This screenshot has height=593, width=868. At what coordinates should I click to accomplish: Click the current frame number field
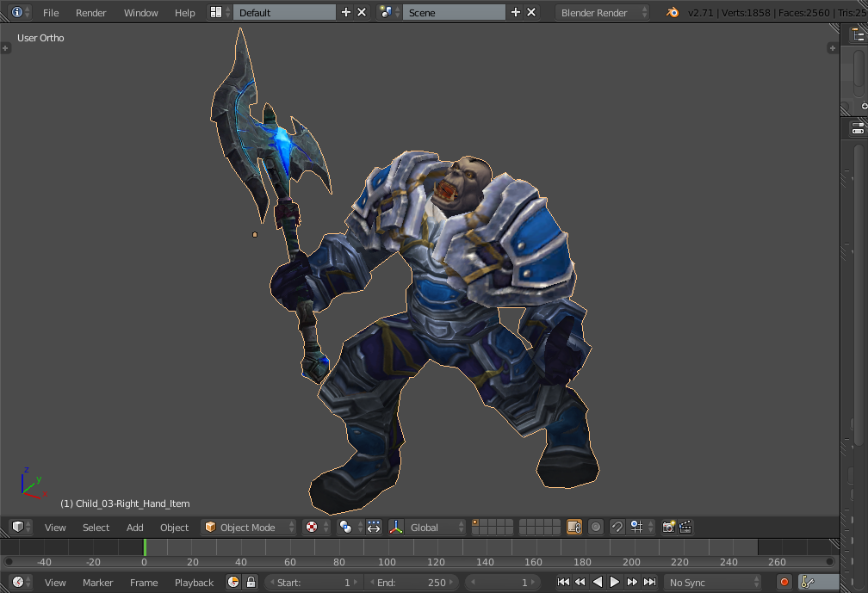click(501, 582)
